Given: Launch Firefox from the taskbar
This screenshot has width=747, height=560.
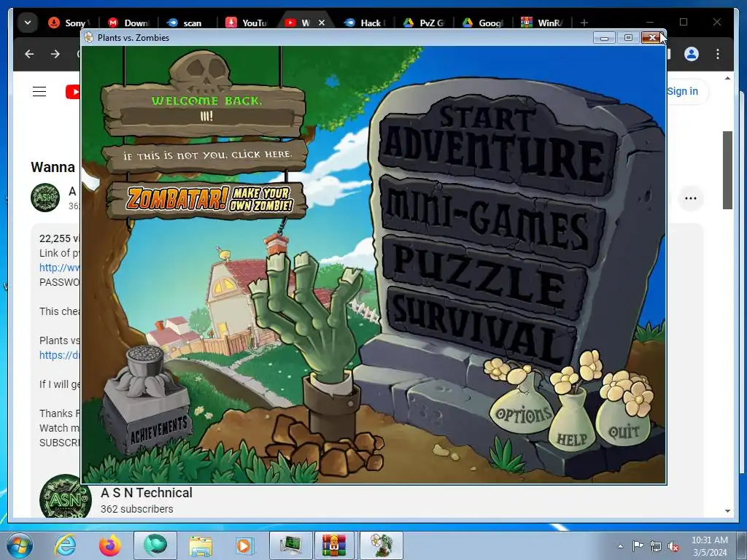Looking at the screenshot, I should click(110, 545).
